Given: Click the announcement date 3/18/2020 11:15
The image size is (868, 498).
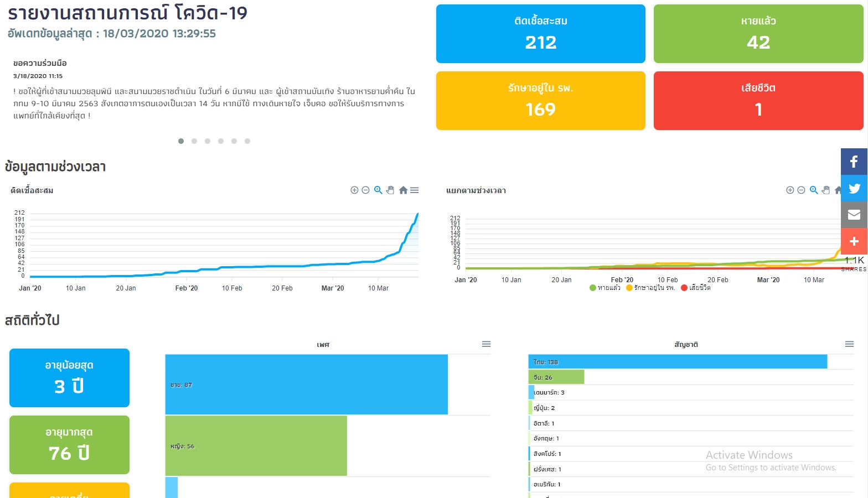Looking at the screenshot, I should pos(38,76).
